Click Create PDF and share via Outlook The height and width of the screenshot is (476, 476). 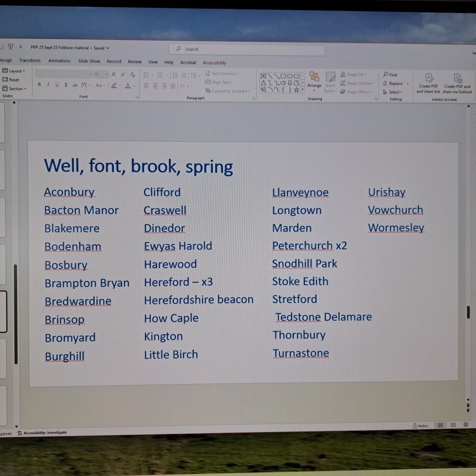(x=457, y=79)
